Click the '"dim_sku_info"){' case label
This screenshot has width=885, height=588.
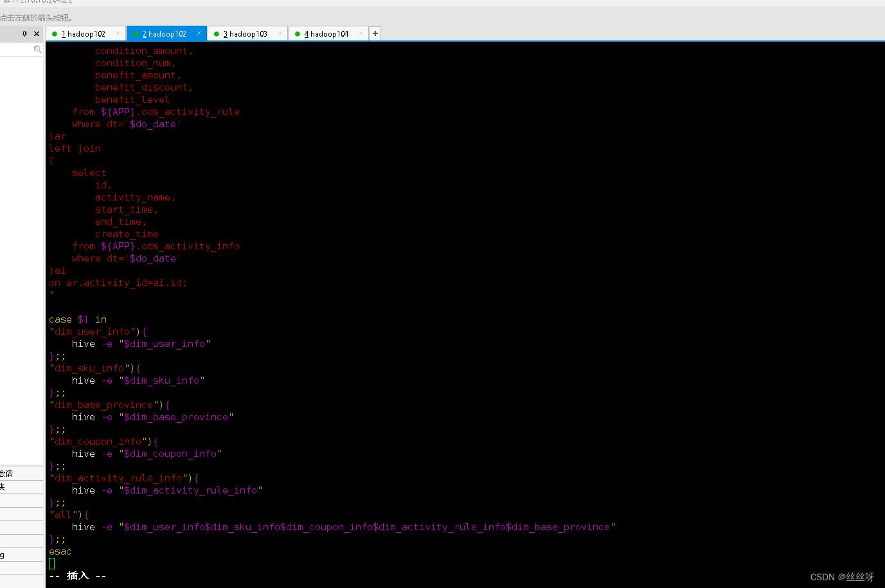pos(95,368)
